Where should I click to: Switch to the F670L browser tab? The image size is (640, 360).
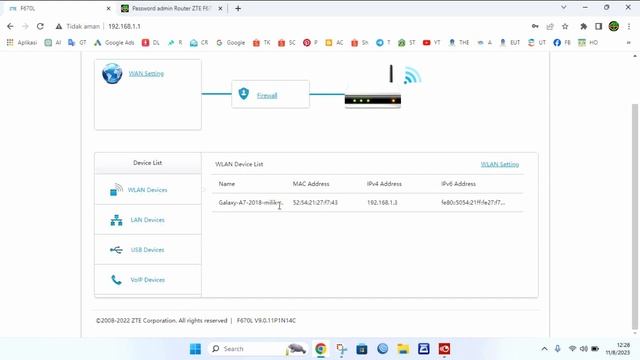[x=58, y=8]
